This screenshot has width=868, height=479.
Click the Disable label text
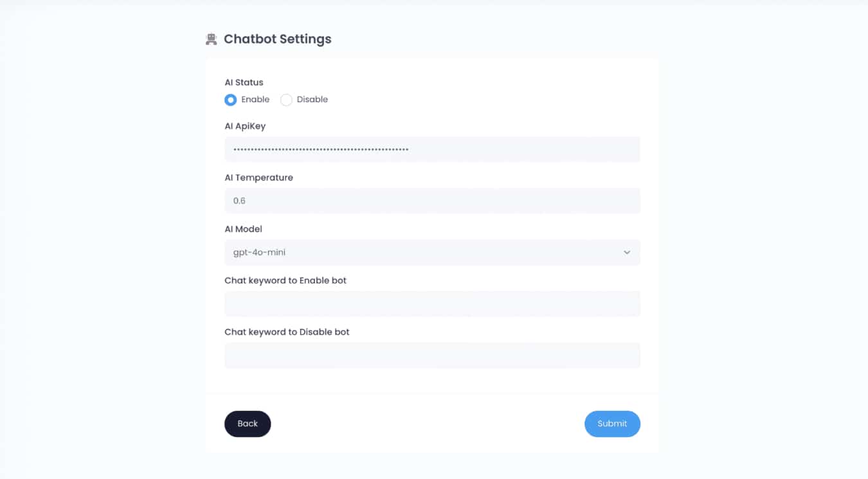[312, 100]
